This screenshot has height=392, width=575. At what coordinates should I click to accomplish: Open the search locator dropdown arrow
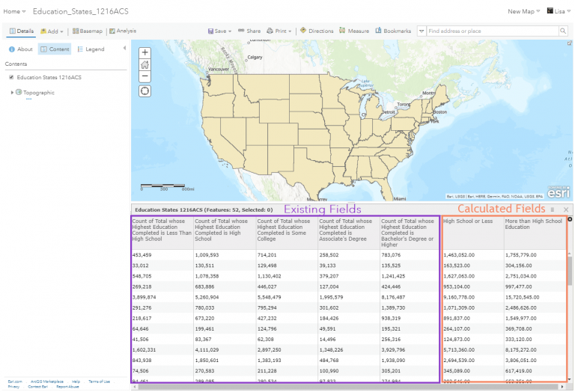coord(422,31)
